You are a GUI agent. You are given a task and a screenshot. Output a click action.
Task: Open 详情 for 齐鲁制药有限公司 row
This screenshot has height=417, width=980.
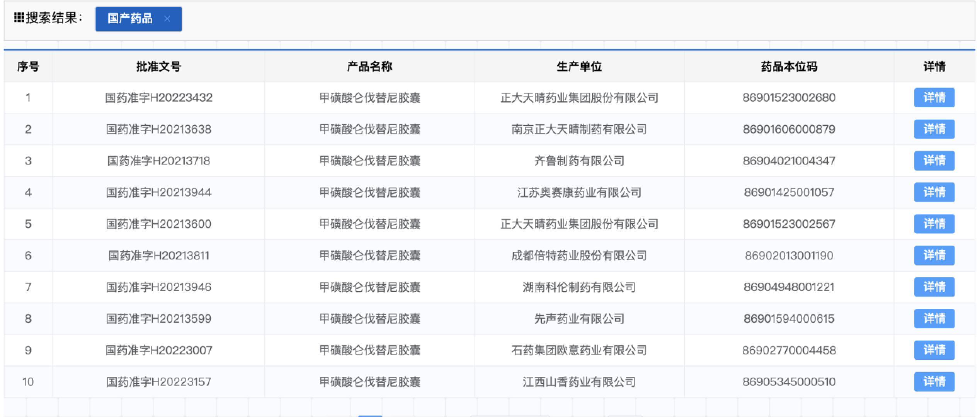[934, 161]
